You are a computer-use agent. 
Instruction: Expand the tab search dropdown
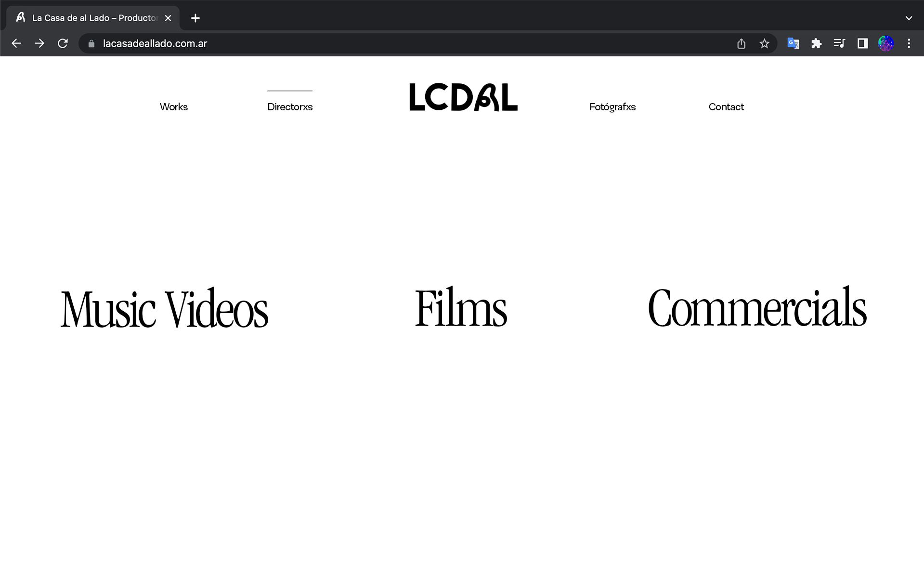(x=909, y=18)
